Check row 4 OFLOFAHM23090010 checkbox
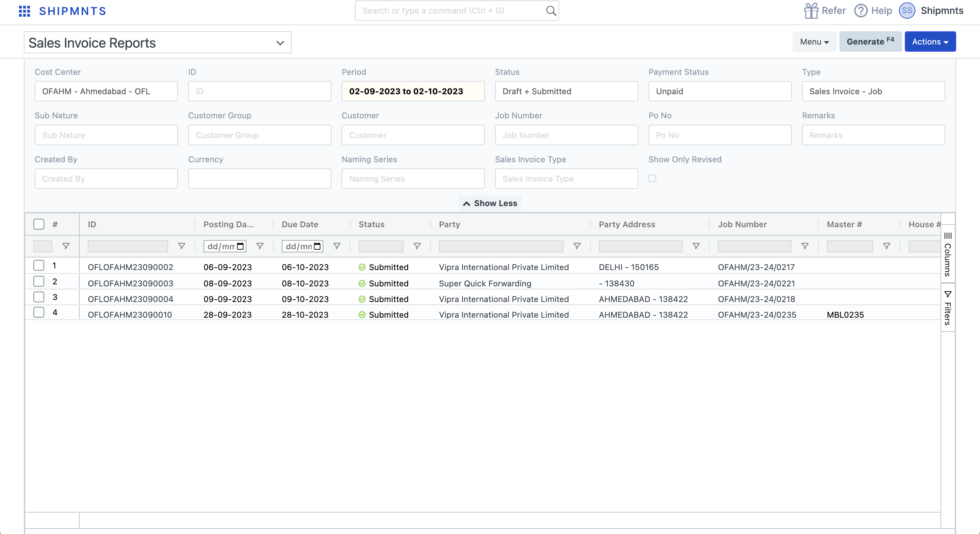 click(39, 312)
